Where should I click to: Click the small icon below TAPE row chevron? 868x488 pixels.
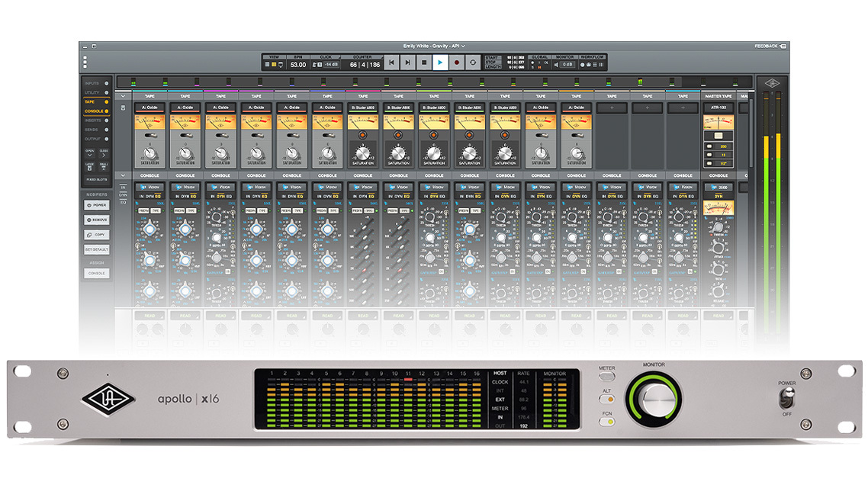[x=123, y=108]
